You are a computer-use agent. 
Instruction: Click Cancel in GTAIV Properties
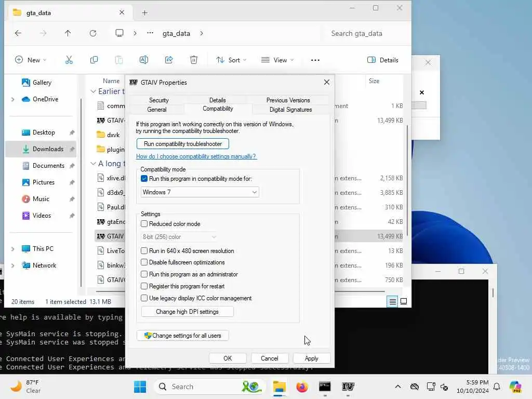click(x=270, y=358)
